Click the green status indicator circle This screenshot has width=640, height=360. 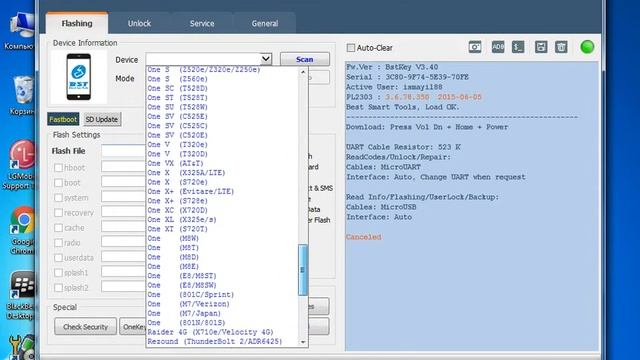click(587, 47)
